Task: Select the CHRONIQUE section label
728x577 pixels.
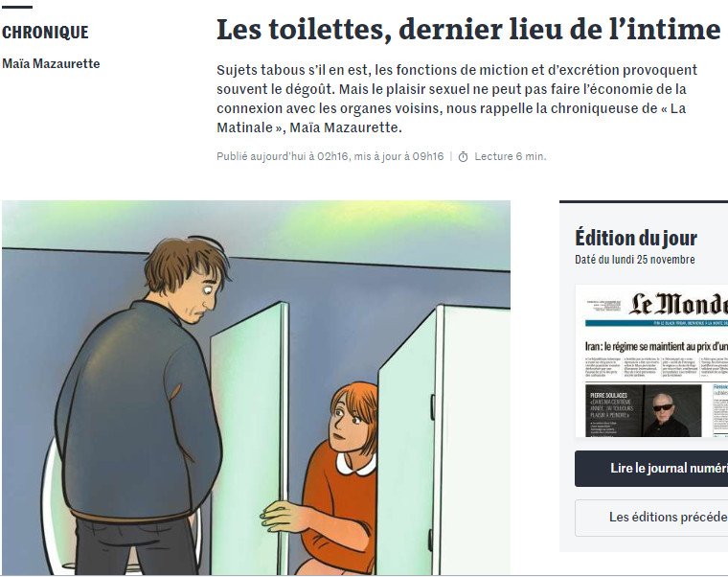Action: [45, 33]
